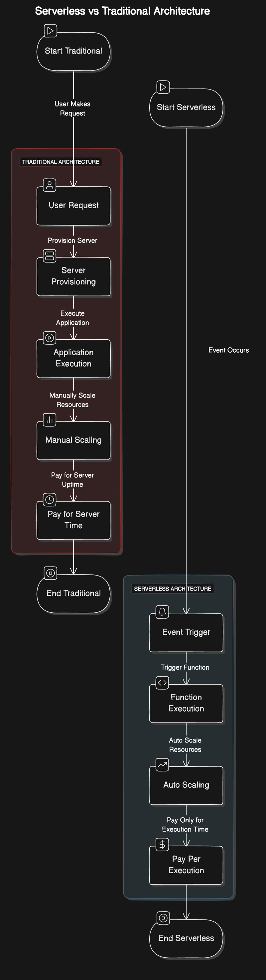This screenshot has width=266, height=980.
Task: Select the Start Traditional node
Action: [x=73, y=51]
